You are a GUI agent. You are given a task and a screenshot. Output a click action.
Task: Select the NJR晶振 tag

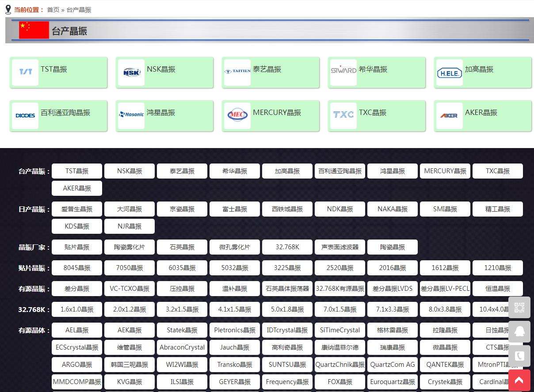click(x=130, y=226)
